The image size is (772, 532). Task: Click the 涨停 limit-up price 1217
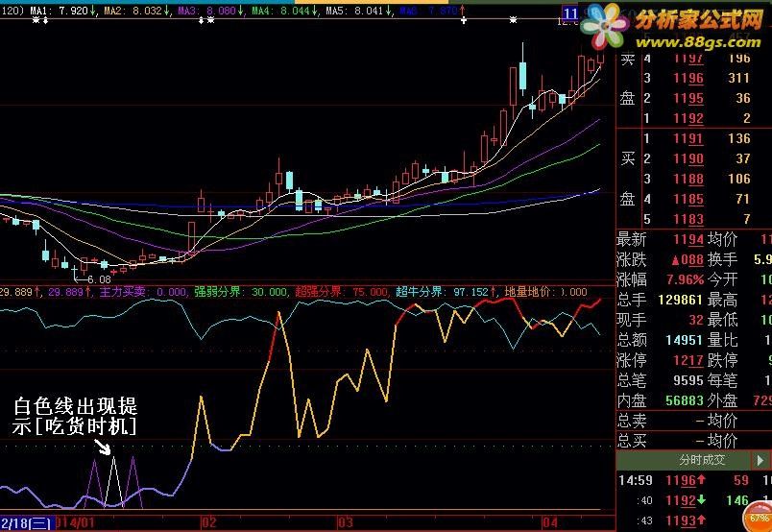(688, 360)
